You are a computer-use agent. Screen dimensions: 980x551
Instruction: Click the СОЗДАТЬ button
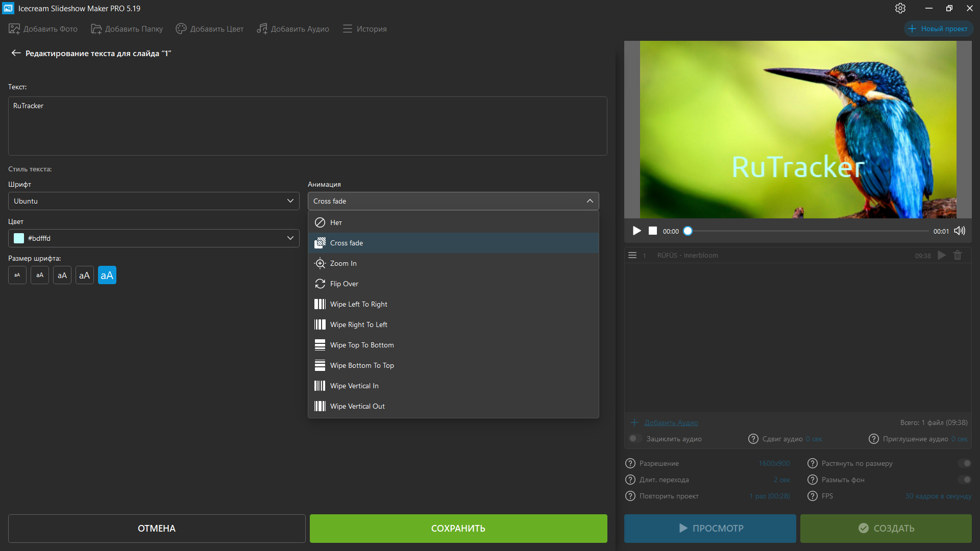click(886, 529)
